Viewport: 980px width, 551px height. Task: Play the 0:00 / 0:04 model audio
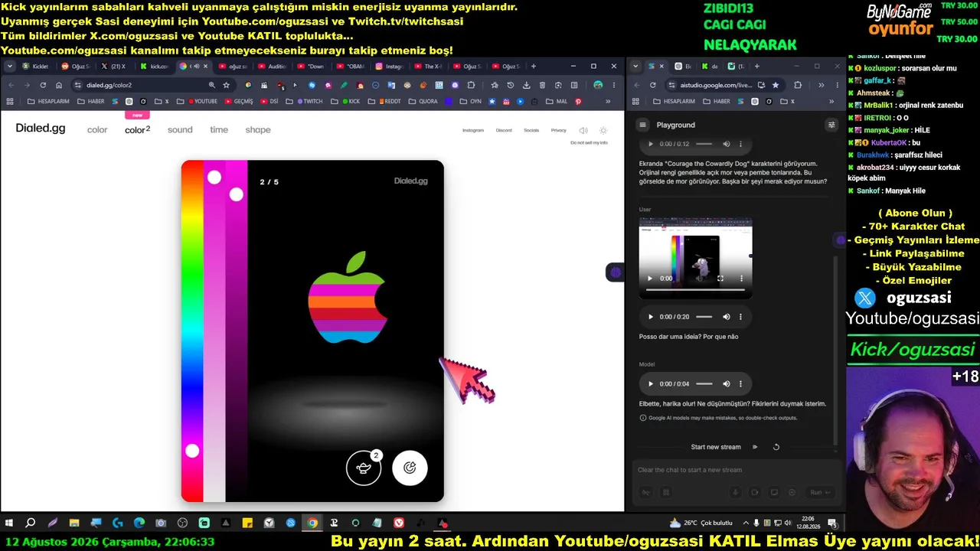point(651,384)
